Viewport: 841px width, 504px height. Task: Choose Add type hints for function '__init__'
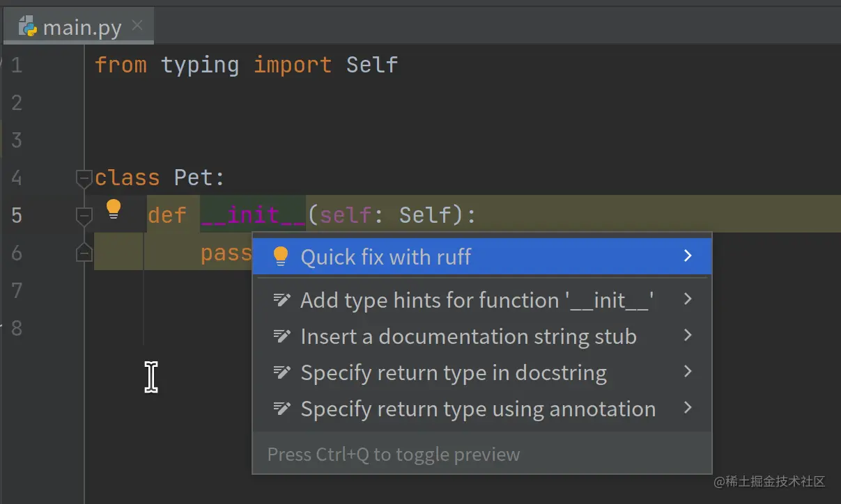pos(481,299)
